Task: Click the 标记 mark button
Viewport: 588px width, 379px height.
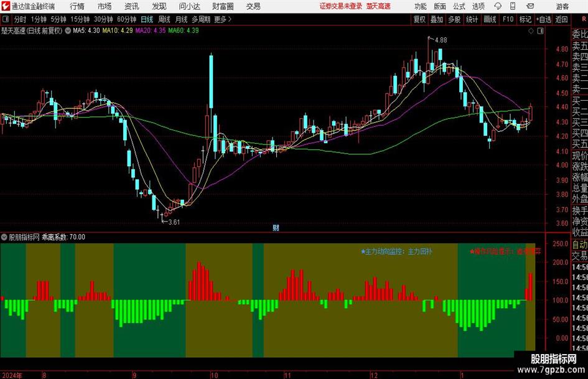Action: pos(525,19)
